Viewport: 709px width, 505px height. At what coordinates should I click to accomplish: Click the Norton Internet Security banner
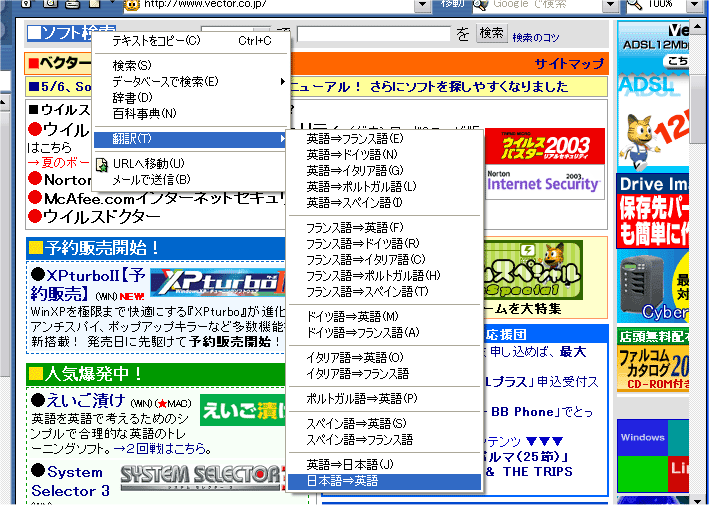[545, 182]
